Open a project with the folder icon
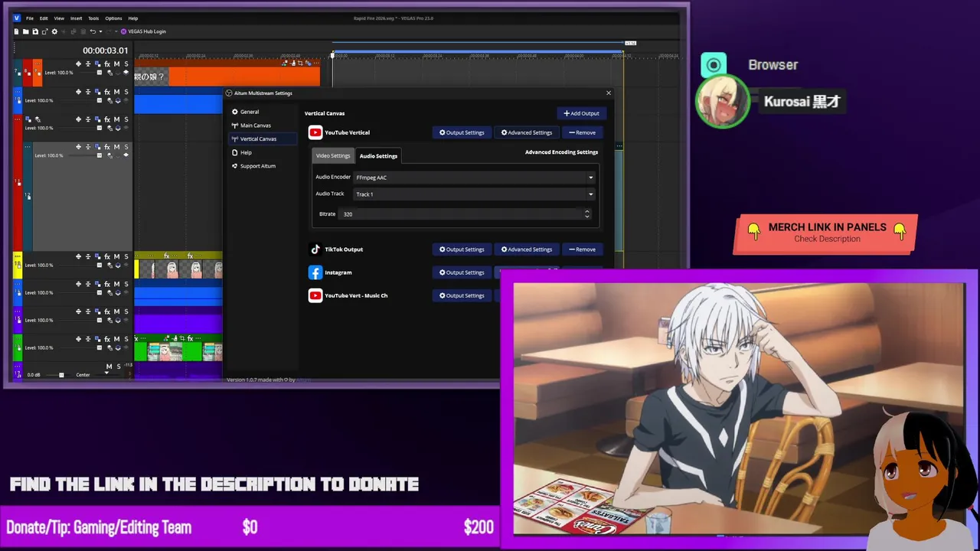The height and width of the screenshot is (551, 980). pos(25,31)
